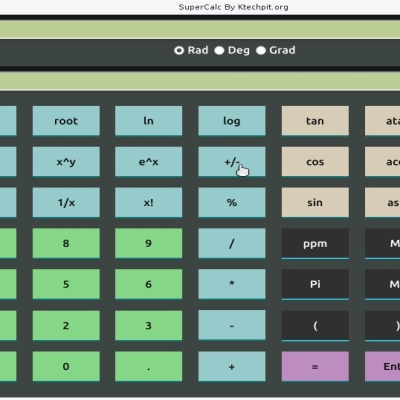Click the upper green display field
Viewport: 400px width, 400px height.
click(x=200, y=29)
